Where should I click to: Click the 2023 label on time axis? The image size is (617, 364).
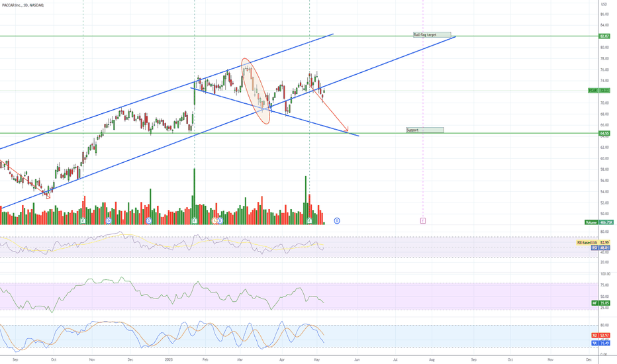(169, 359)
